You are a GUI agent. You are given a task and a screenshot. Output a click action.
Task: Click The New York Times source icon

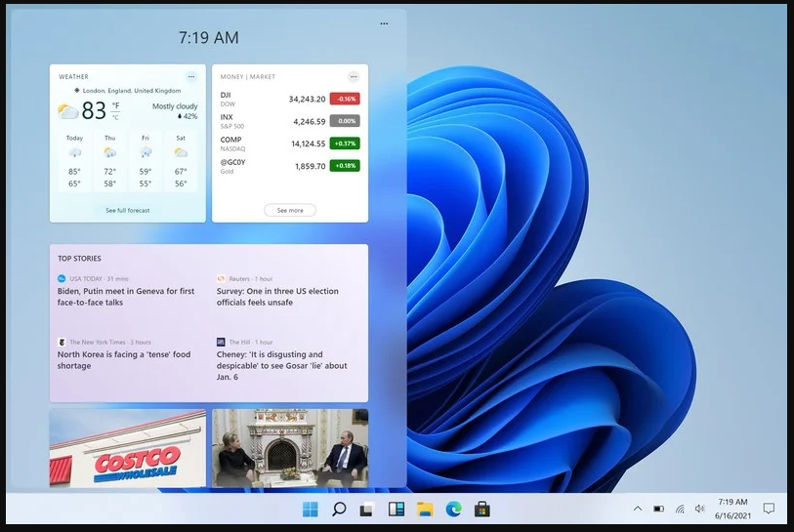pos(62,343)
